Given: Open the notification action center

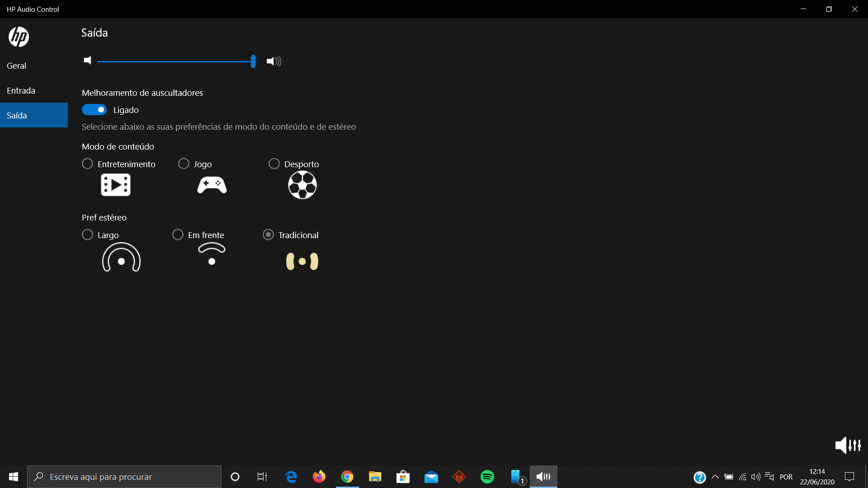Looking at the screenshot, I should pyautogui.click(x=850, y=477).
